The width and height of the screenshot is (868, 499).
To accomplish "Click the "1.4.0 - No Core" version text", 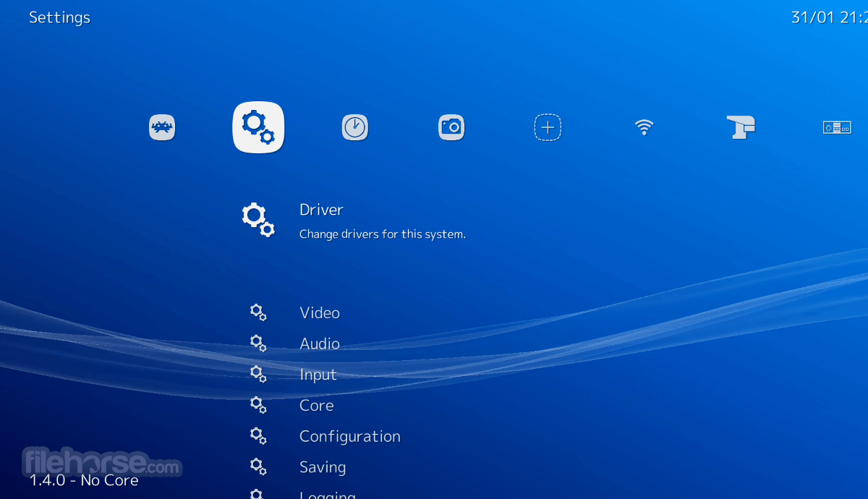I will coord(84,479).
